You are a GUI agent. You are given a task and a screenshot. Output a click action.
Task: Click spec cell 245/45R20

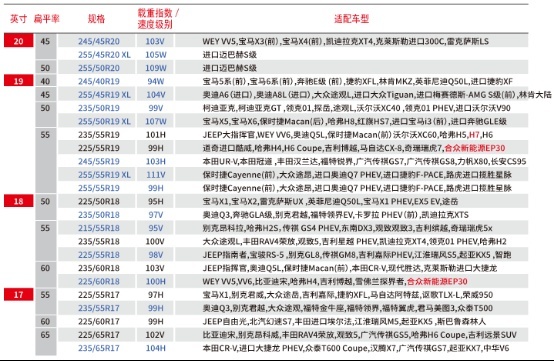pyautogui.click(x=99, y=41)
